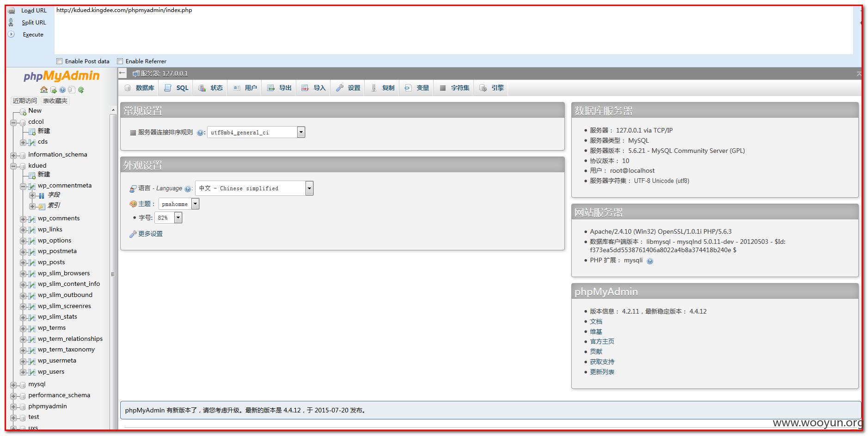Open the 数据库 (Databases) tab
The height and width of the screenshot is (436, 868).
(139, 88)
